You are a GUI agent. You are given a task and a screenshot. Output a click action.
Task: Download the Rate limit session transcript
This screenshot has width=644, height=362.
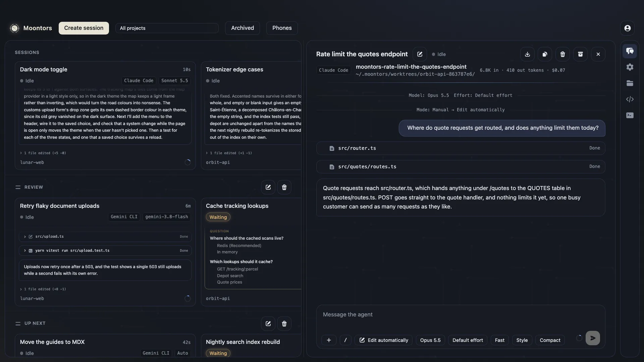tap(527, 54)
